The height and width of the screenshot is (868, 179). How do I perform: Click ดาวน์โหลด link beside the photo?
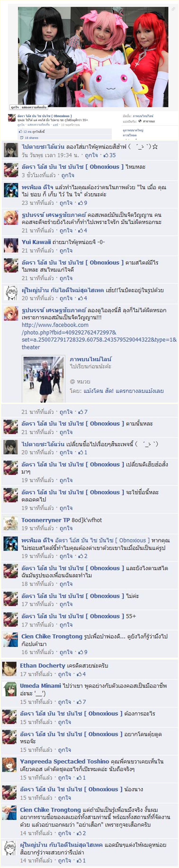[130, 135]
